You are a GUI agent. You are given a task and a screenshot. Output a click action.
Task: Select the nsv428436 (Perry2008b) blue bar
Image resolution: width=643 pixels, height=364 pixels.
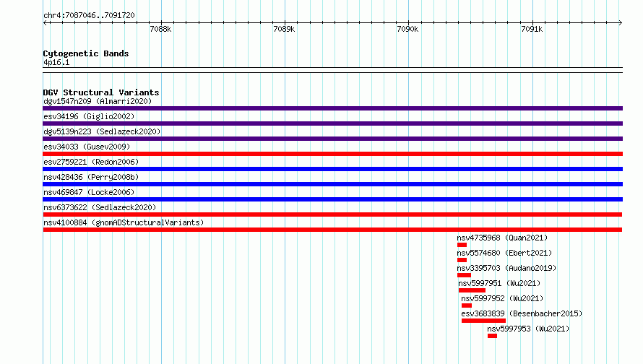(332, 184)
